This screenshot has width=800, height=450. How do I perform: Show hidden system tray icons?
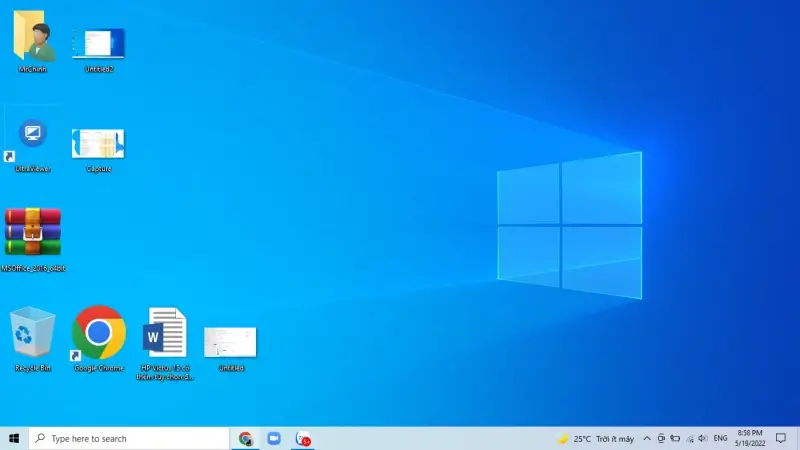pyautogui.click(x=647, y=439)
